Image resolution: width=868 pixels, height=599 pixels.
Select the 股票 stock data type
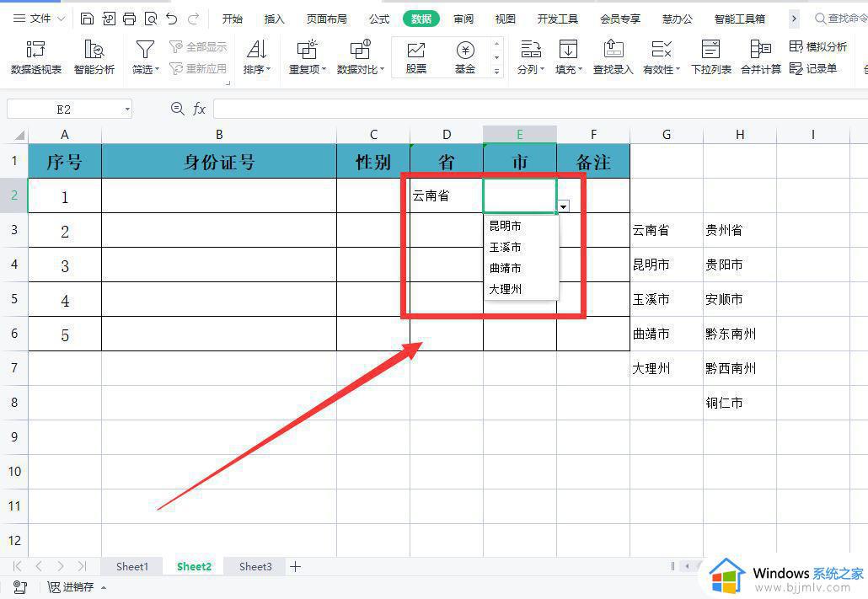(415, 57)
